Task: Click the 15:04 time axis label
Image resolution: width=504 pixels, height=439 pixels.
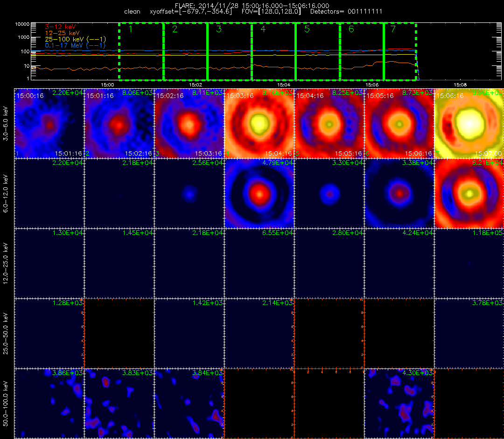Action: (284, 85)
